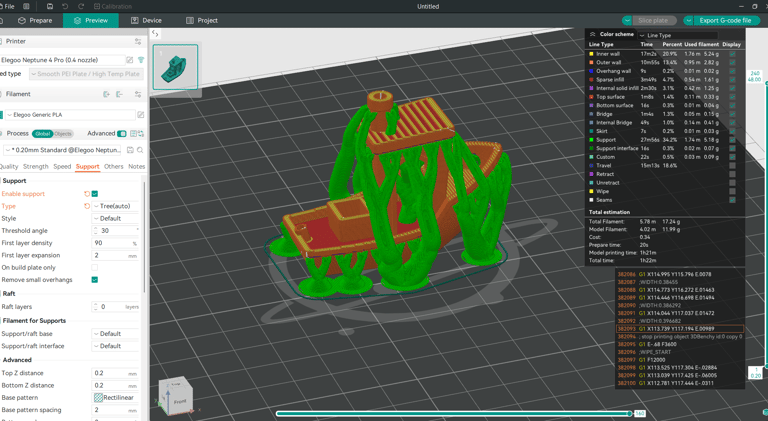Show Retract points in Display column
The height and width of the screenshot is (421, 768).
click(x=732, y=174)
